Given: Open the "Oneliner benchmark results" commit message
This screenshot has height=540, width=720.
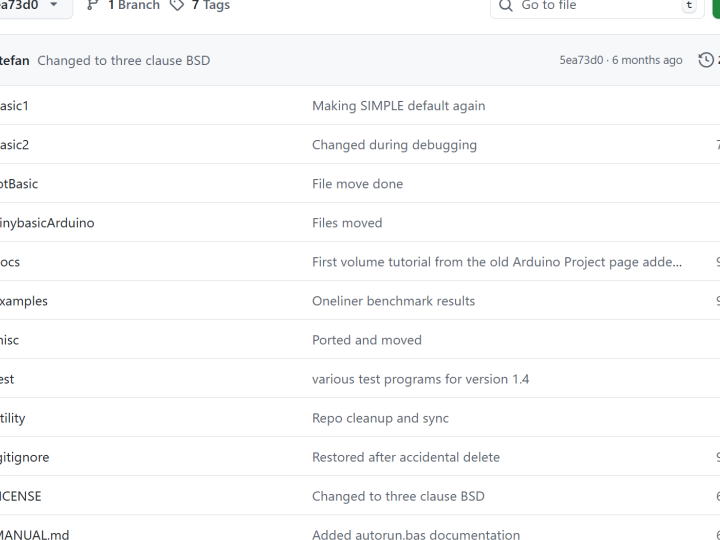Looking at the screenshot, I should [393, 301].
